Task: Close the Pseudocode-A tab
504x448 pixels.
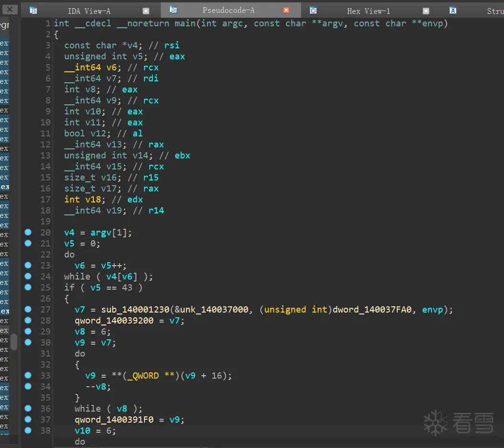Action: pos(286,10)
